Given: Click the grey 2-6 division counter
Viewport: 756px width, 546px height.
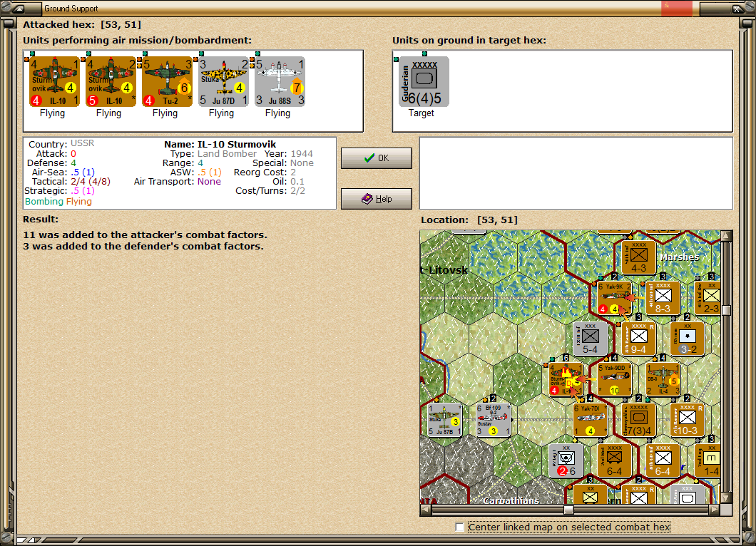Looking at the screenshot, I should [566, 460].
